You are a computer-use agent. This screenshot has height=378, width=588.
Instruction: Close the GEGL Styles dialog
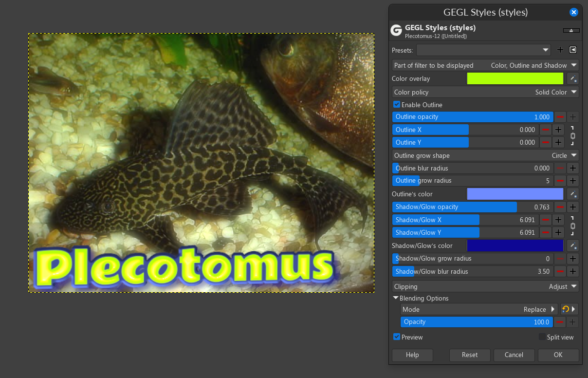[574, 13]
